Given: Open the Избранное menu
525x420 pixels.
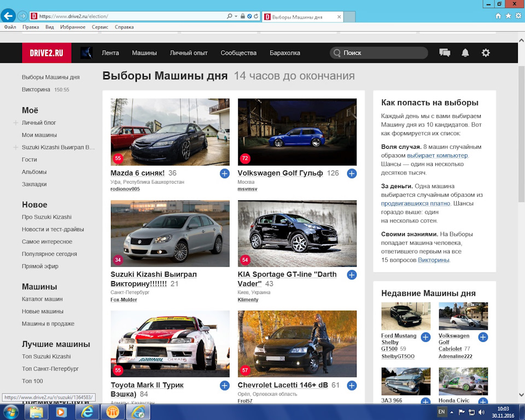Looking at the screenshot, I should [x=73, y=27].
